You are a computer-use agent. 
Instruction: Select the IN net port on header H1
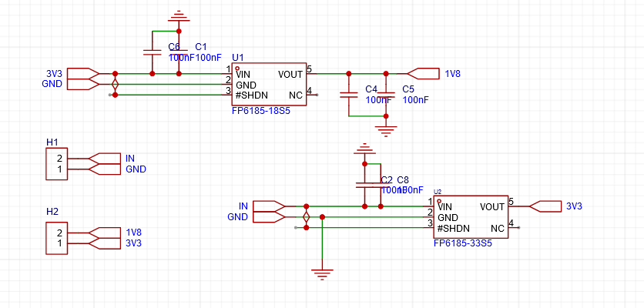coord(105,158)
